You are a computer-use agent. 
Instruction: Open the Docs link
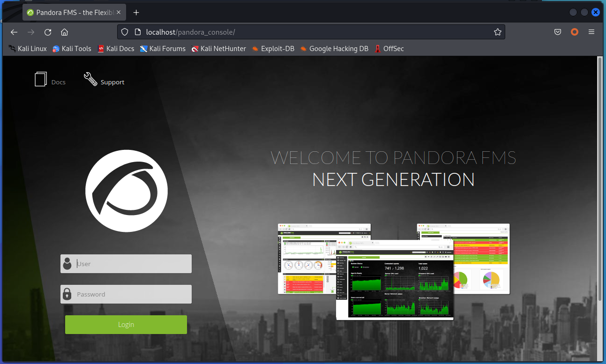[x=59, y=82]
